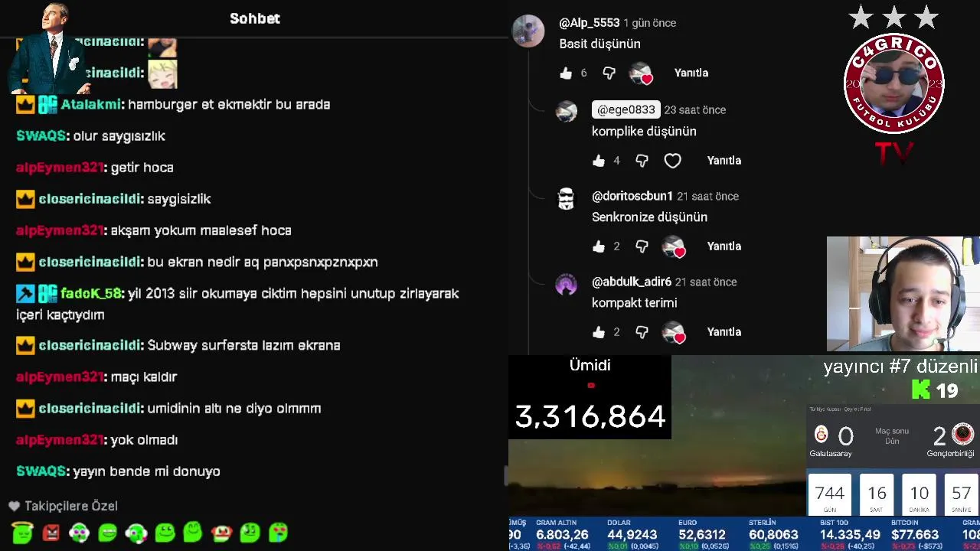Pick the red angry face emote
Screen dimensions: 980x551
[51, 532]
